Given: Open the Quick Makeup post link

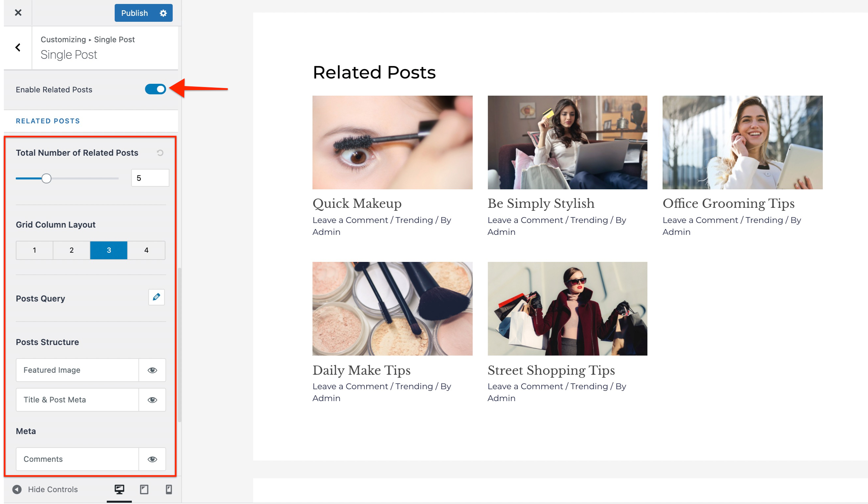Looking at the screenshot, I should pyautogui.click(x=356, y=204).
